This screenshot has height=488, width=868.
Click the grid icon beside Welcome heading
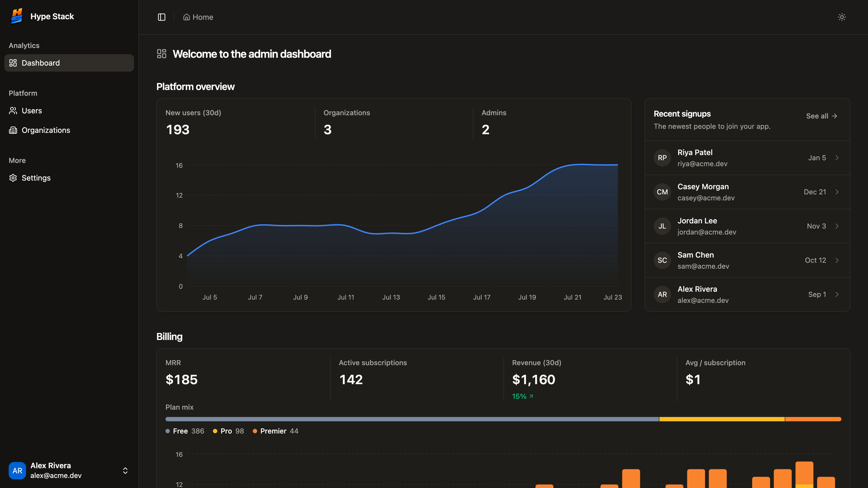click(162, 54)
